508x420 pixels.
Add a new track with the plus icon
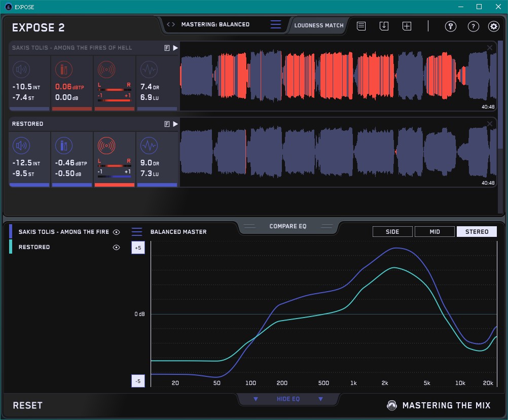pos(407,26)
